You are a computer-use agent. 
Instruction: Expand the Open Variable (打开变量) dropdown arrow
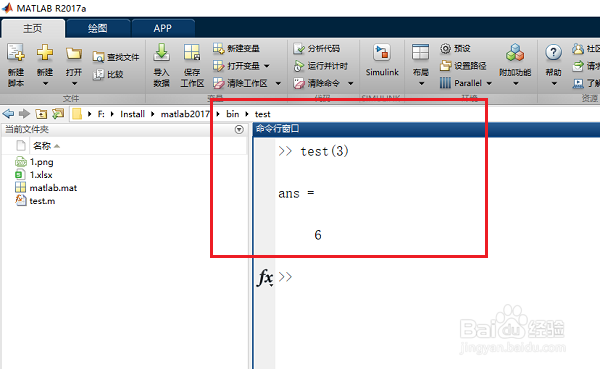267,66
